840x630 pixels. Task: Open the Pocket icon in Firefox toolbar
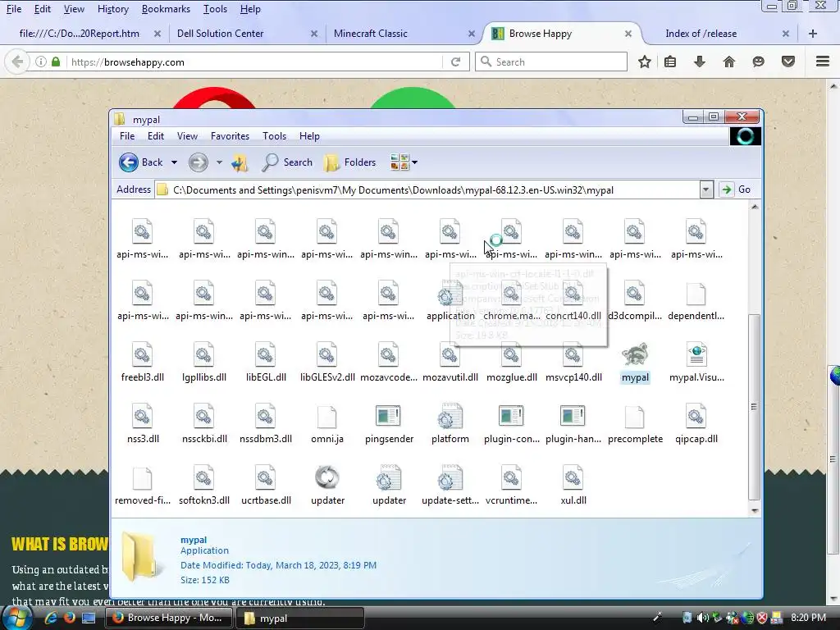tap(787, 62)
